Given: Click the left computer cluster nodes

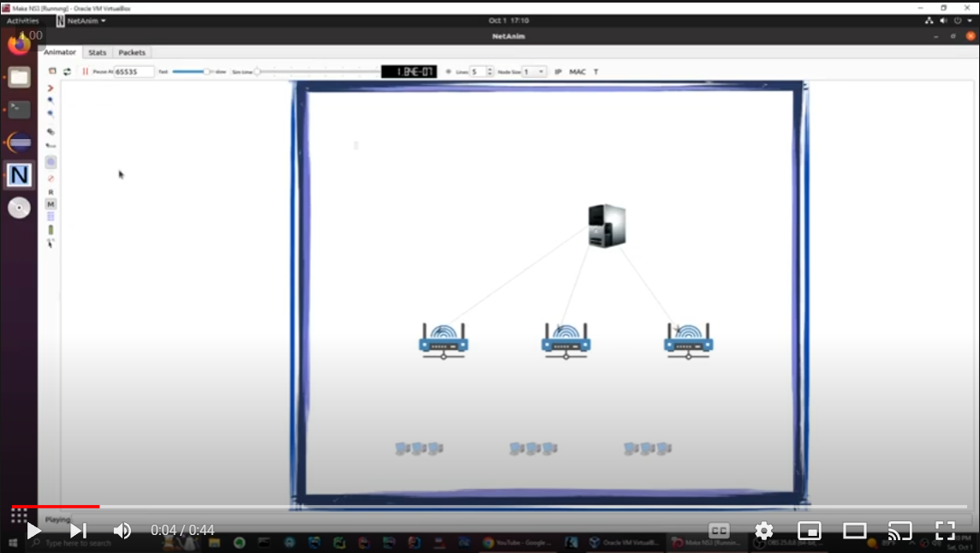Looking at the screenshot, I should coord(420,448).
